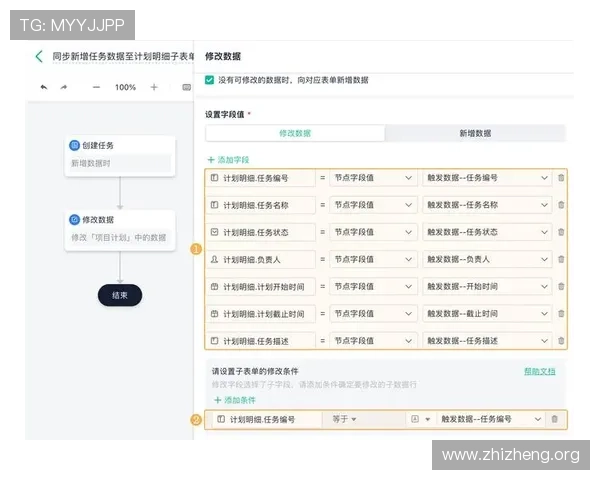Open value type picker in condition row
600x480 pixels.
click(421, 419)
